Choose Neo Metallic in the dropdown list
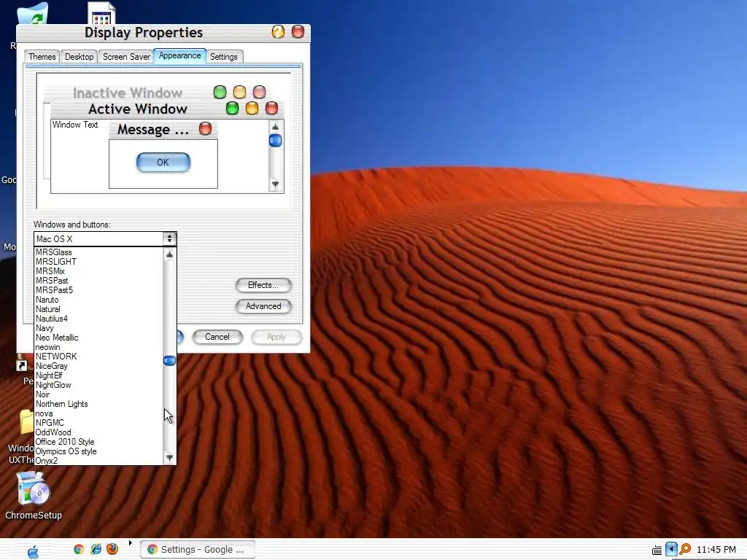Screen dimensions: 747x560 (98, 338)
